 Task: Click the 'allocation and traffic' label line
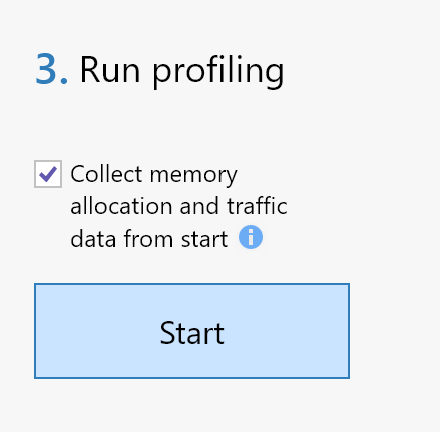[x=179, y=206]
